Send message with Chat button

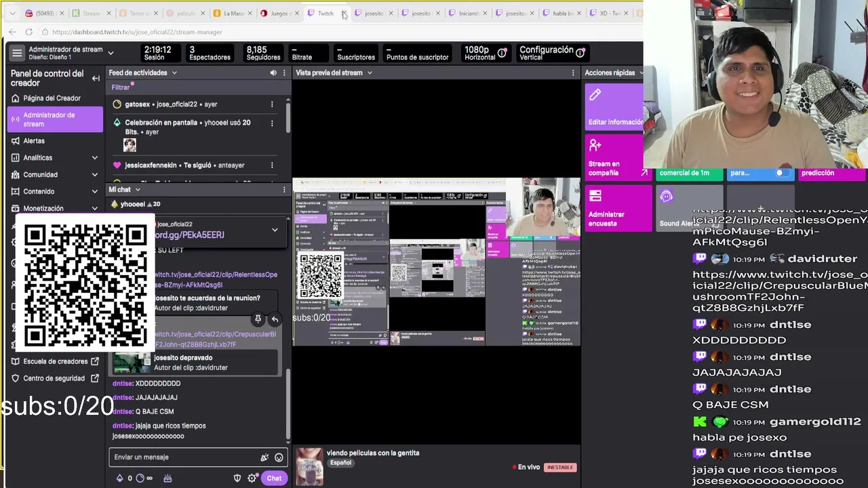[x=274, y=479]
